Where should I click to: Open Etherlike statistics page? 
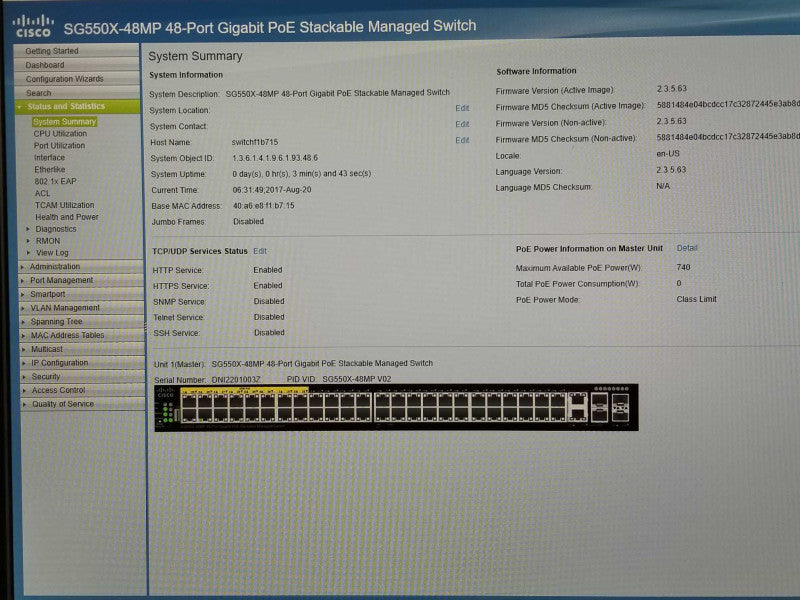50,169
